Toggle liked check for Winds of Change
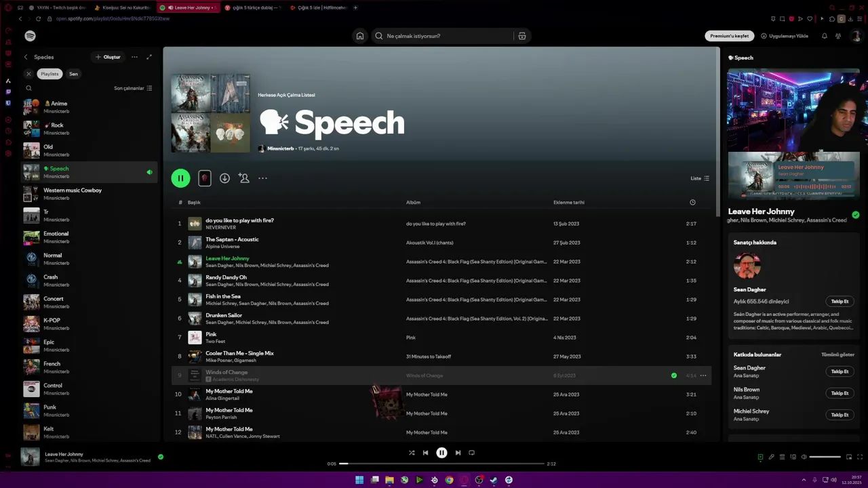Image resolution: width=868 pixels, height=488 pixels. click(x=673, y=375)
